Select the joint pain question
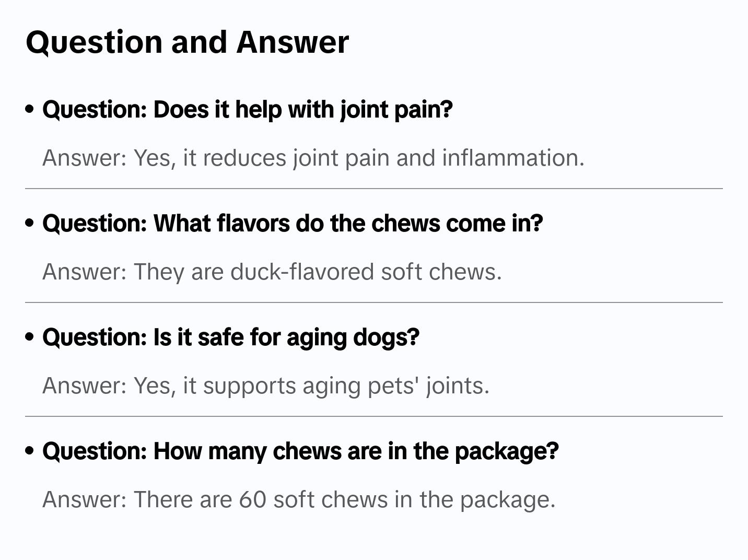The width and height of the screenshot is (748, 560). point(247,110)
